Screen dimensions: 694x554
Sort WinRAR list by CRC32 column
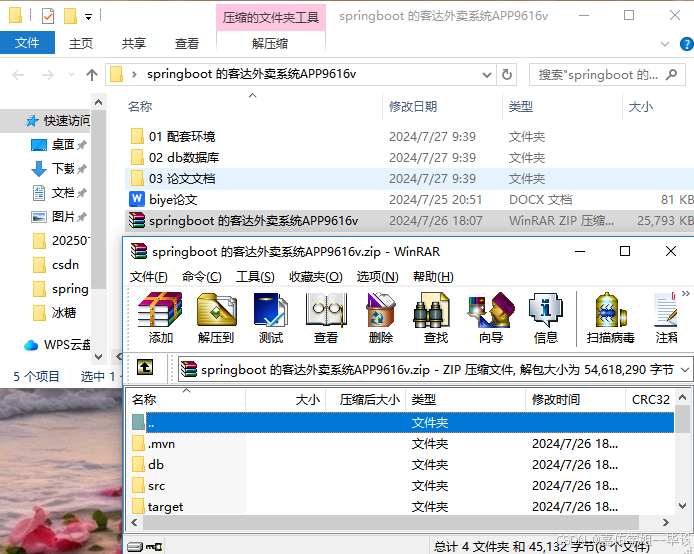[x=650, y=400]
